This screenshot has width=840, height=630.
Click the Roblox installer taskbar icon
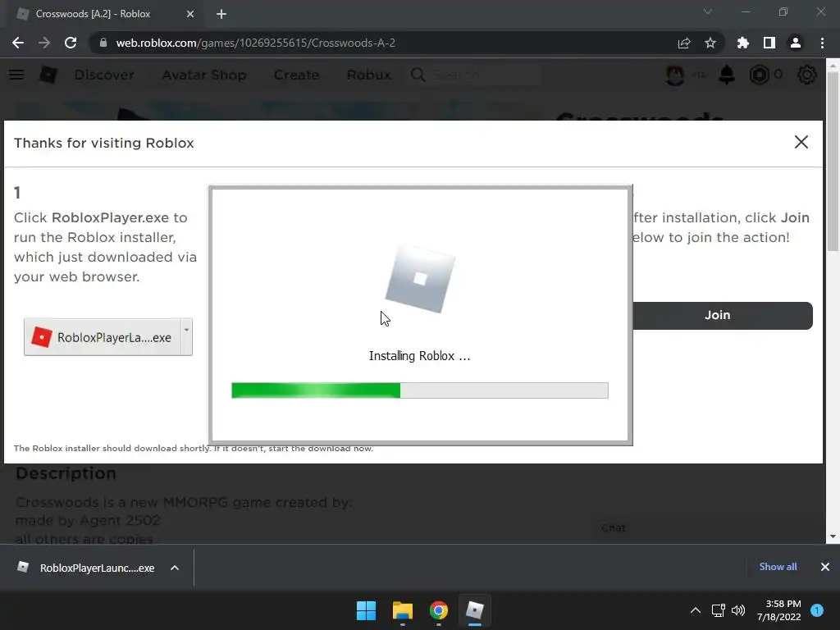[x=475, y=610]
